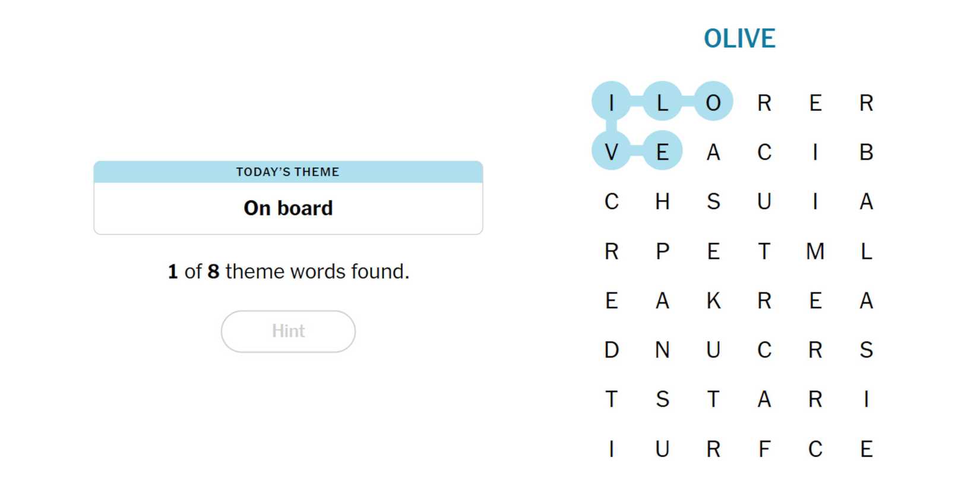This screenshot has width=980, height=490.
Task: Select the letter M tile
Action: (x=815, y=251)
